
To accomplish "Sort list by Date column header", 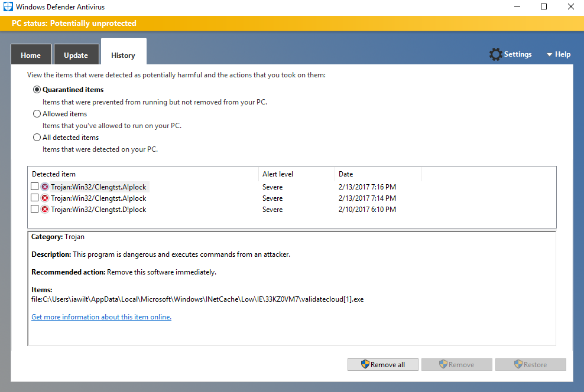I will tap(377, 174).
